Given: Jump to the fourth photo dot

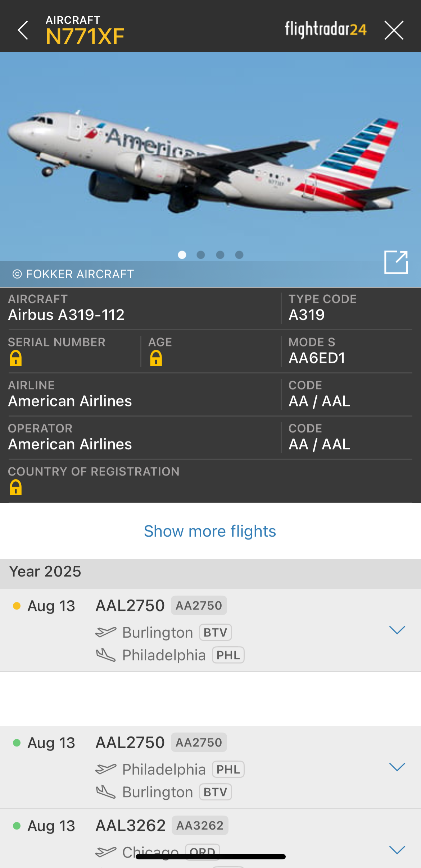Looking at the screenshot, I should 239,255.
